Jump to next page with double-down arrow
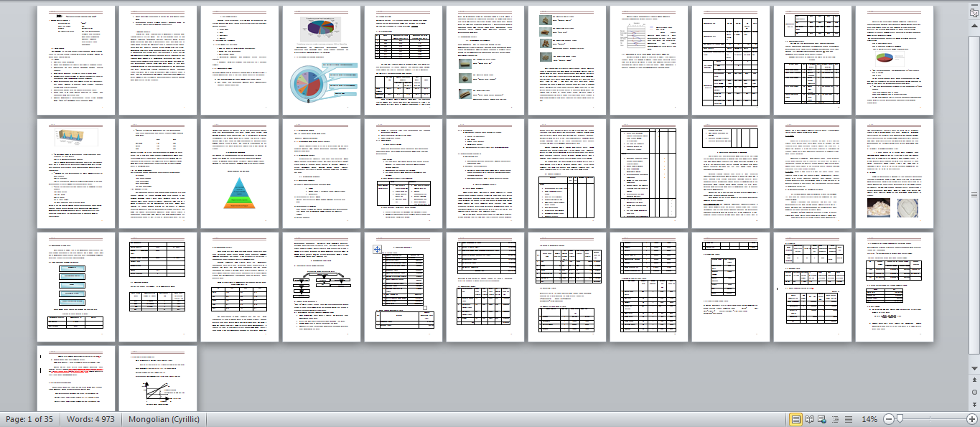 (x=974, y=404)
